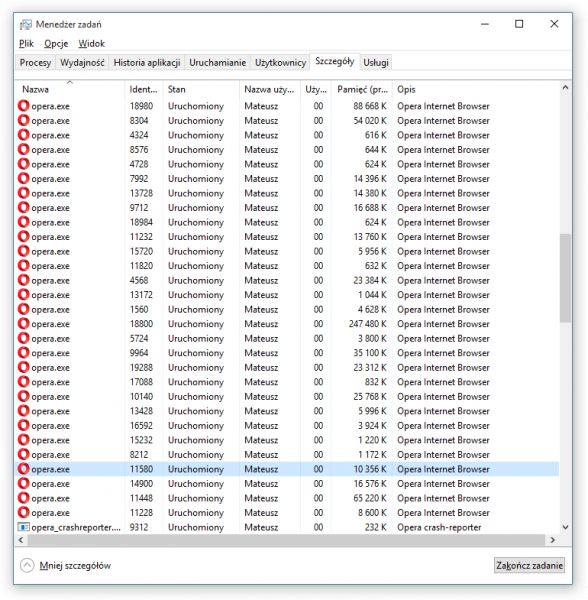The image size is (588, 600).
Task: Select the Opera crash-reporter description
Action: click(439, 527)
